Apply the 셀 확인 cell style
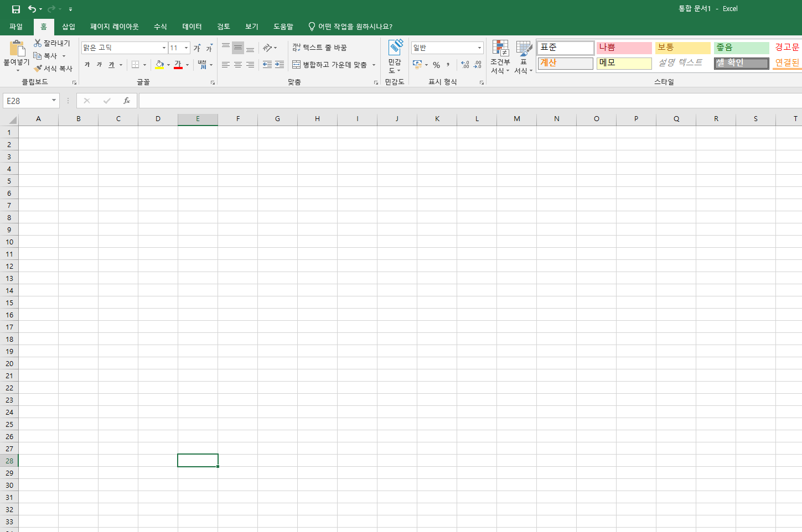The image size is (802, 532). (x=741, y=63)
